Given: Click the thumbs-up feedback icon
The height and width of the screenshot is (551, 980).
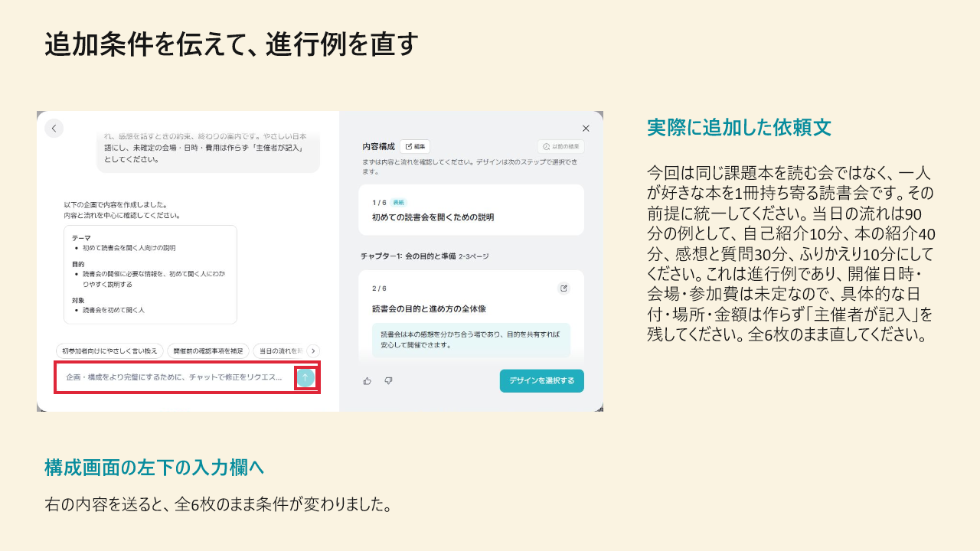Looking at the screenshot, I should [x=367, y=380].
